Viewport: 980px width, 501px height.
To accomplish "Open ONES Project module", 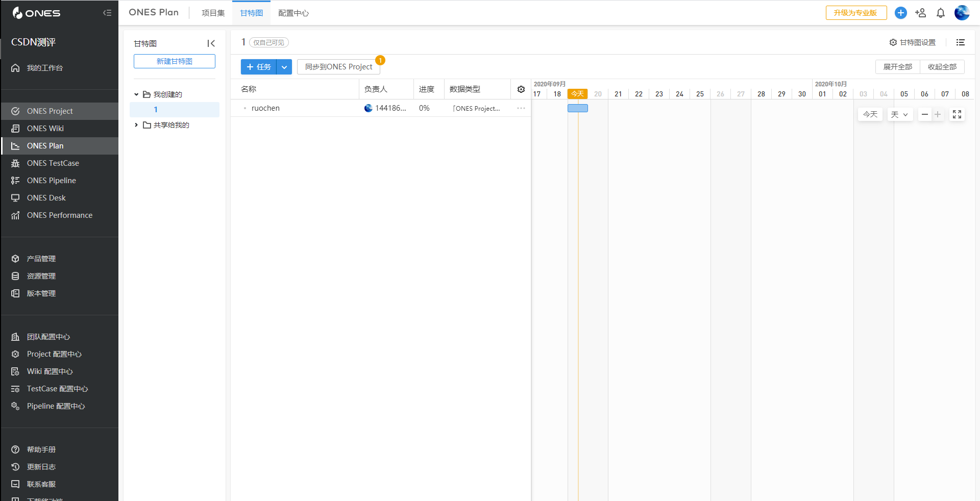I will point(59,111).
